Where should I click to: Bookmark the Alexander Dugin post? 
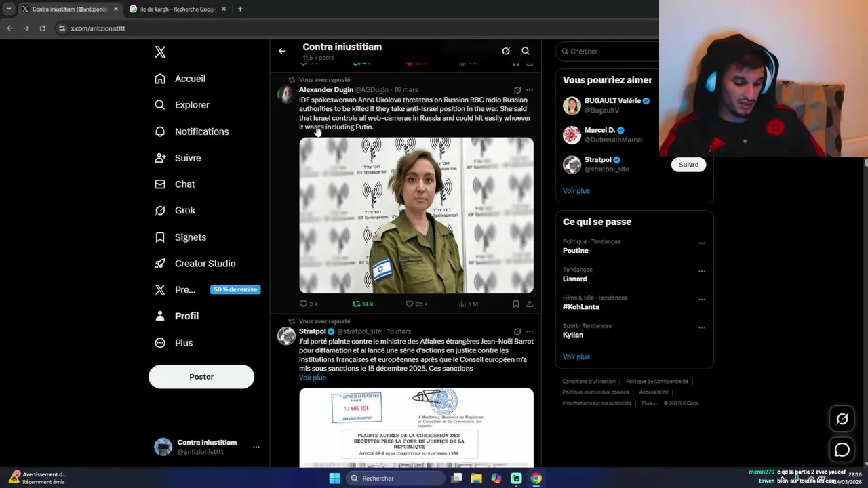click(516, 304)
